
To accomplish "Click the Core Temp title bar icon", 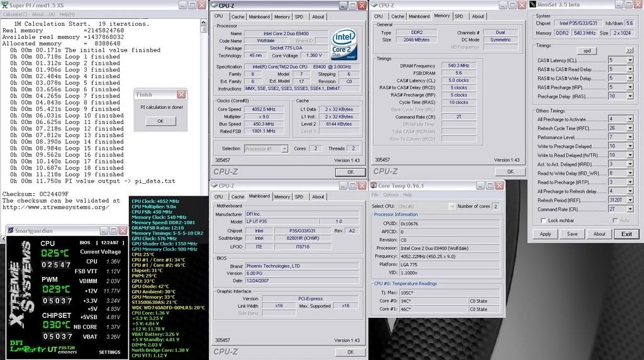I will (374, 186).
